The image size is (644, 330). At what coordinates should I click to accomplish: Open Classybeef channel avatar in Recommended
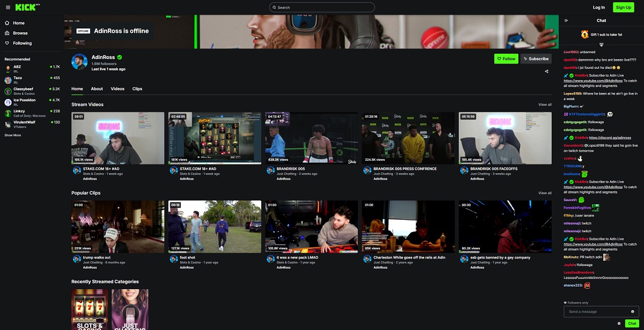coord(8,91)
